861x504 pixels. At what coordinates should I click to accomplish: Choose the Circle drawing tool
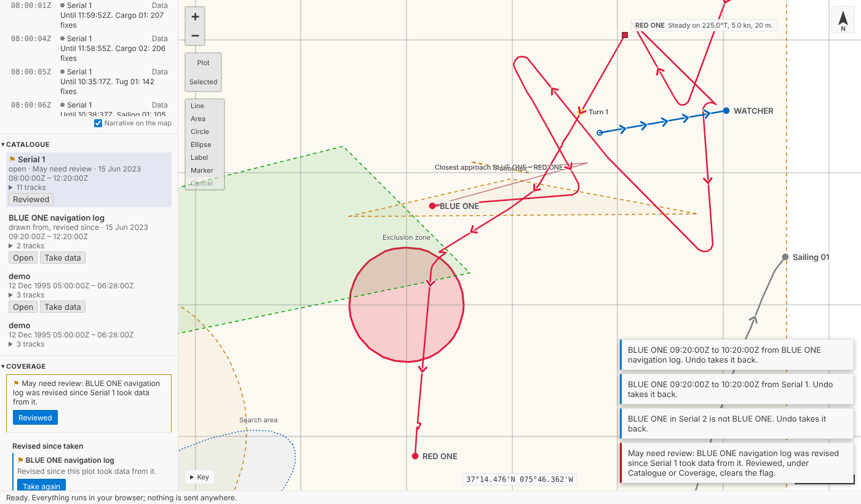tap(205, 132)
